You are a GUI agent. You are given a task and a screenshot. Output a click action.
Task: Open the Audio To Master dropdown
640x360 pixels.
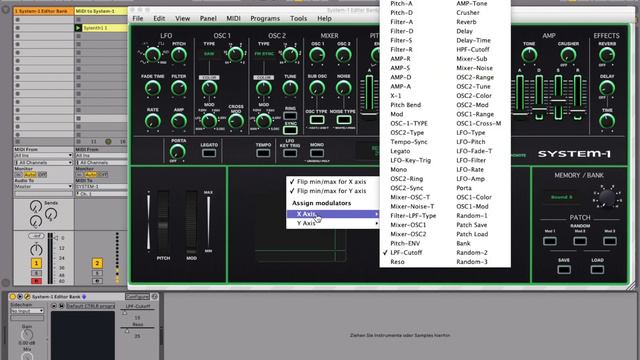(x=44, y=186)
